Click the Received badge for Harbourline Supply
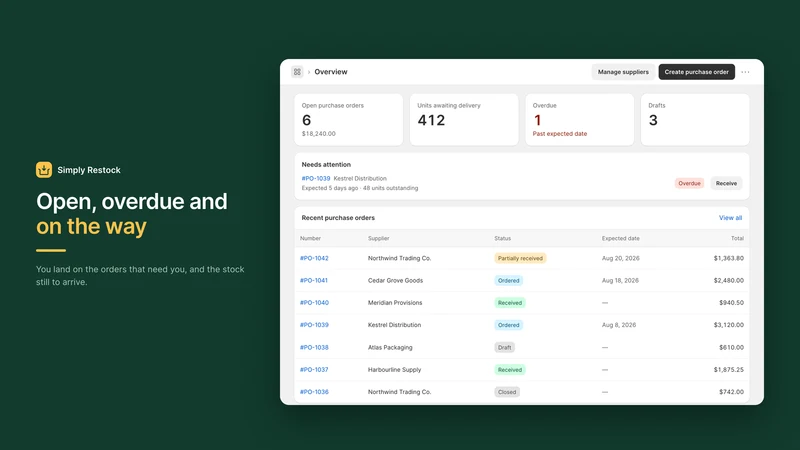This screenshot has width=800, height=450. [x=510, y=369]
